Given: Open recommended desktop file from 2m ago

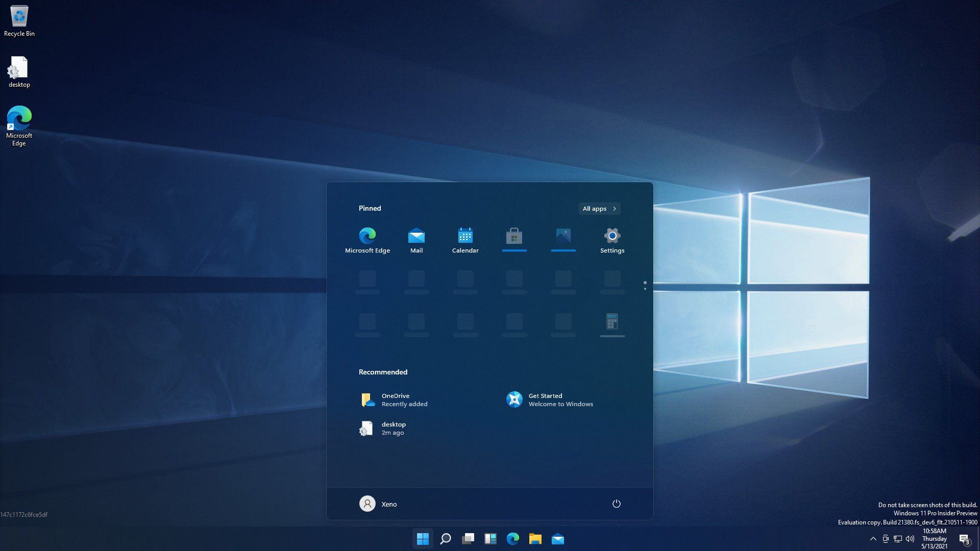Looking at the screenshot, I should coord(383,428).
